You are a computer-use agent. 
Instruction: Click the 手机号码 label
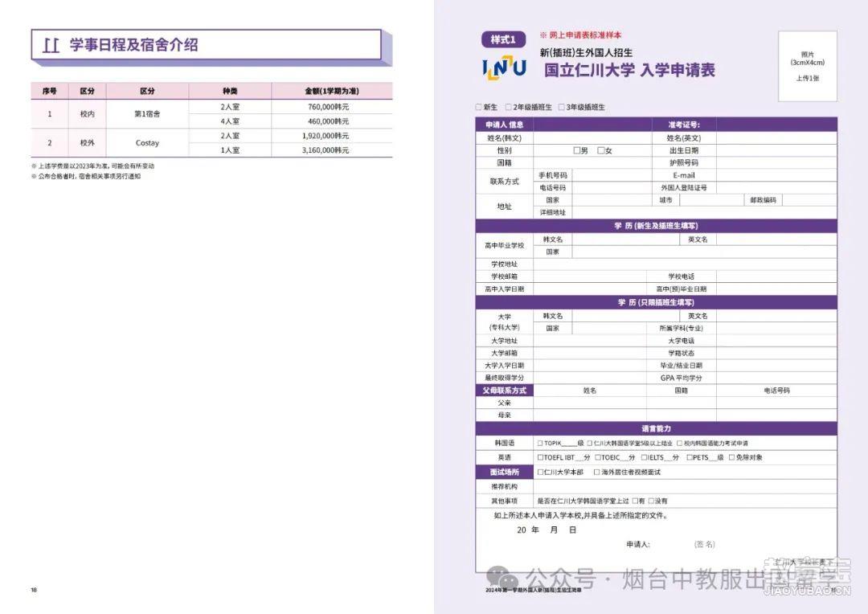[553, 175]
